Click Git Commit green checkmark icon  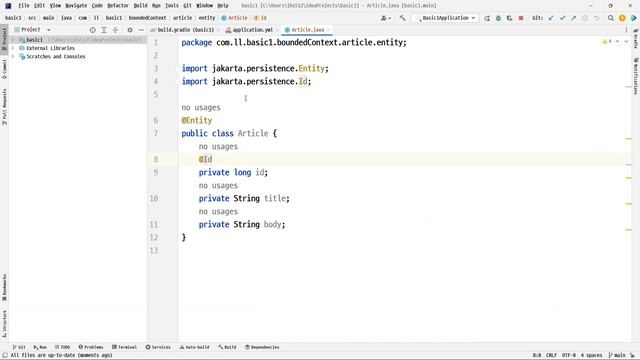pos(562,18)
